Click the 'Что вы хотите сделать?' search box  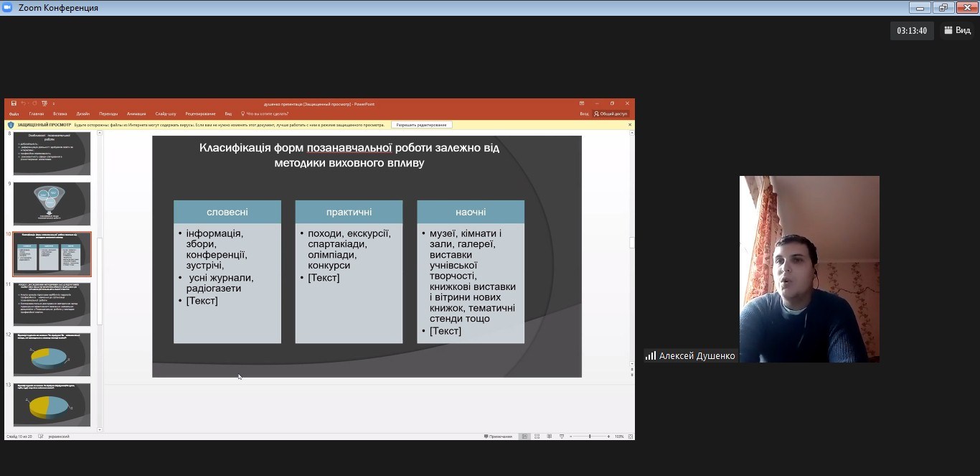click(x=265, y=113)
